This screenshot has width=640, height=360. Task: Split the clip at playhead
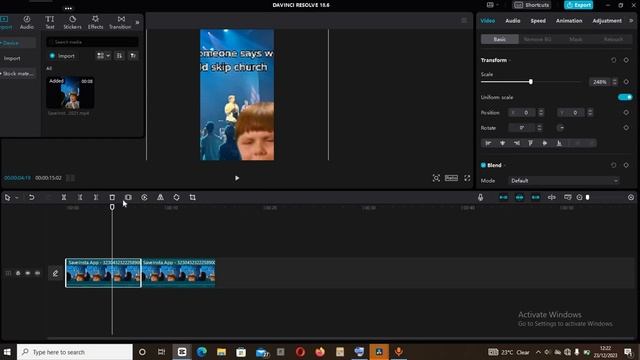[64, 198]
